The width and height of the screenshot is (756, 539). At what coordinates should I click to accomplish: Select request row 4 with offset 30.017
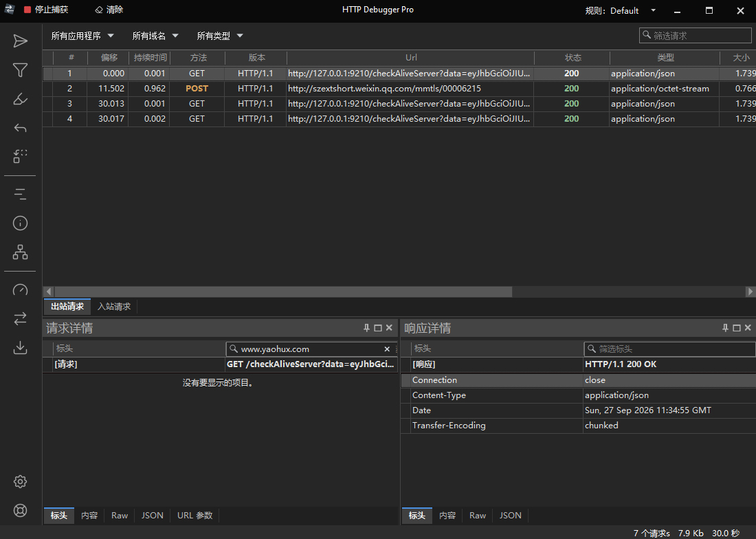[x=399, y=119]
